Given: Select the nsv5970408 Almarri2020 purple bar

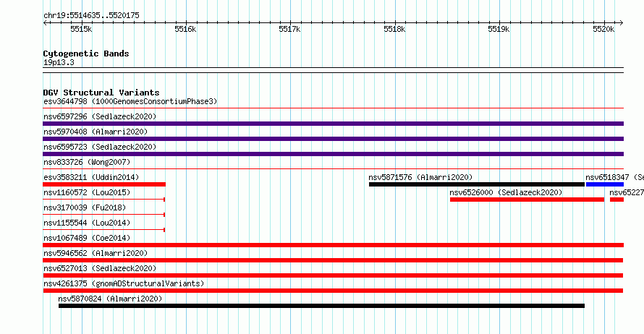Looking at the screenshot, I should 333,139.
